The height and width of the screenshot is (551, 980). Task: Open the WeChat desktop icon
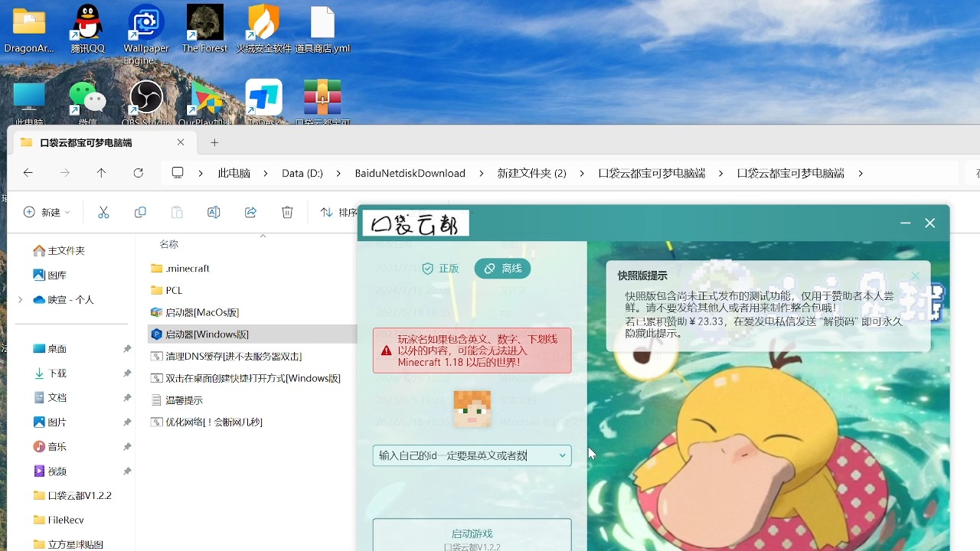tap(87, 102)
